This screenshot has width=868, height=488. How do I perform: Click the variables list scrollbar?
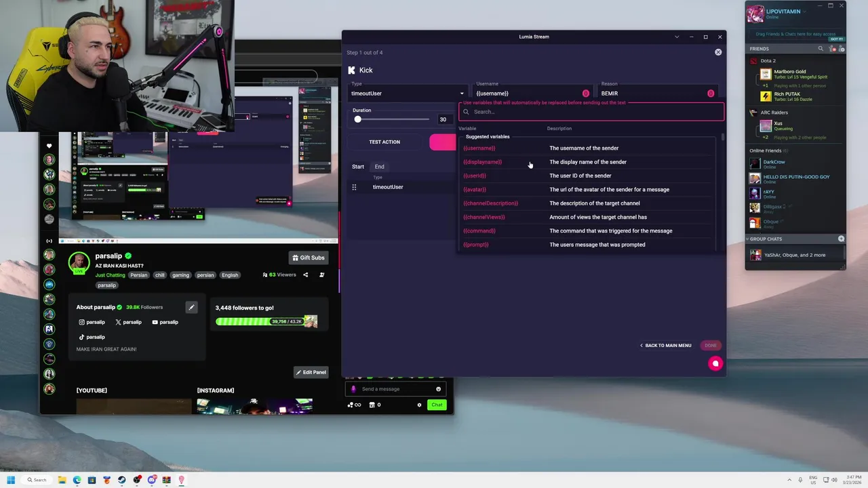coord(723,138)
